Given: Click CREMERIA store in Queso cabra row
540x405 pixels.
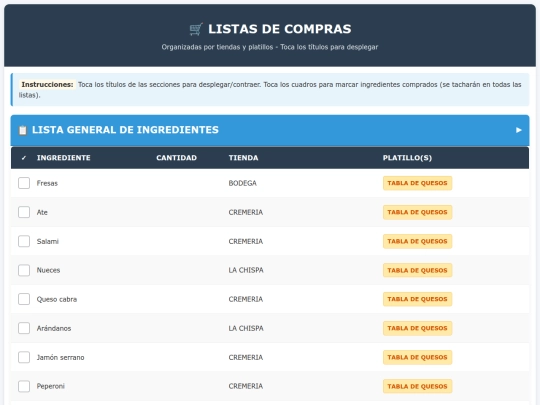Looking at the screenshot, I should click(x=246, y=299).
